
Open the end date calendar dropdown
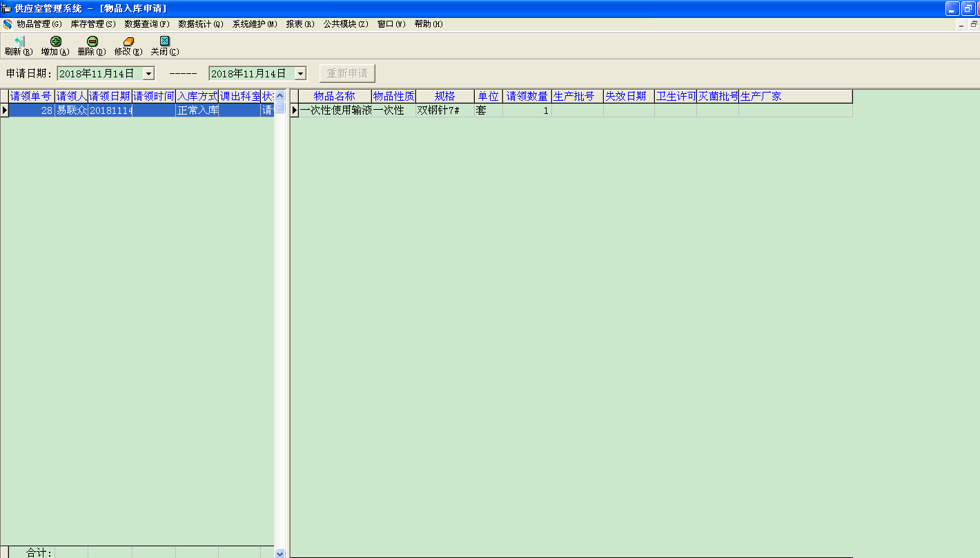300,73
